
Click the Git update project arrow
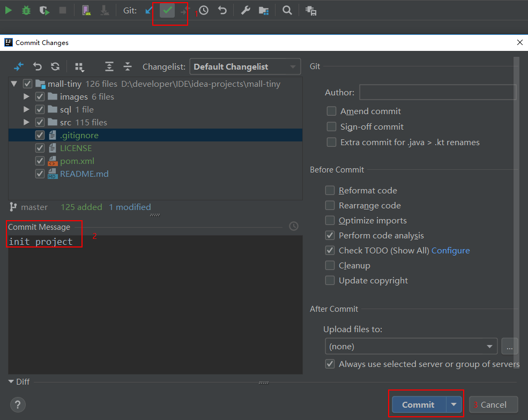pos(150,10)
